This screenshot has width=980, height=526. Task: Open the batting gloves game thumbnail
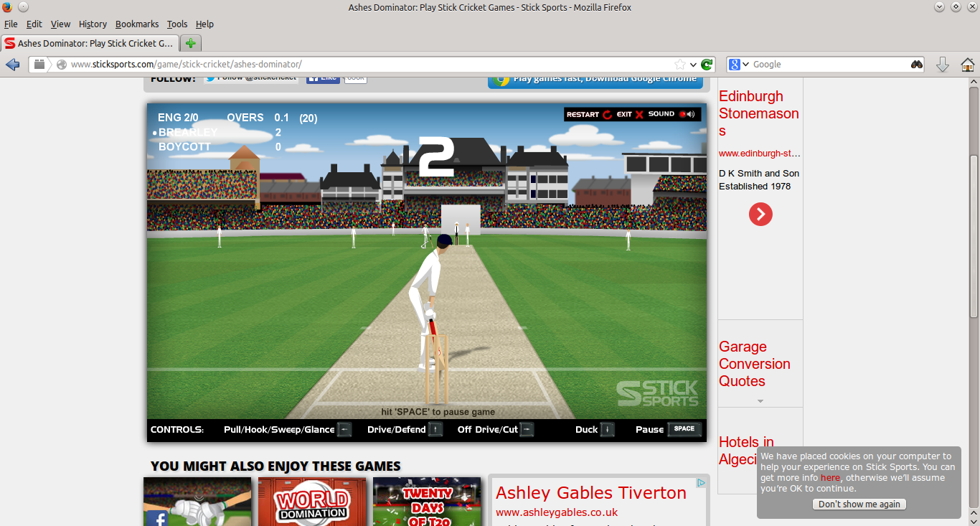click(x=197, y=502)
